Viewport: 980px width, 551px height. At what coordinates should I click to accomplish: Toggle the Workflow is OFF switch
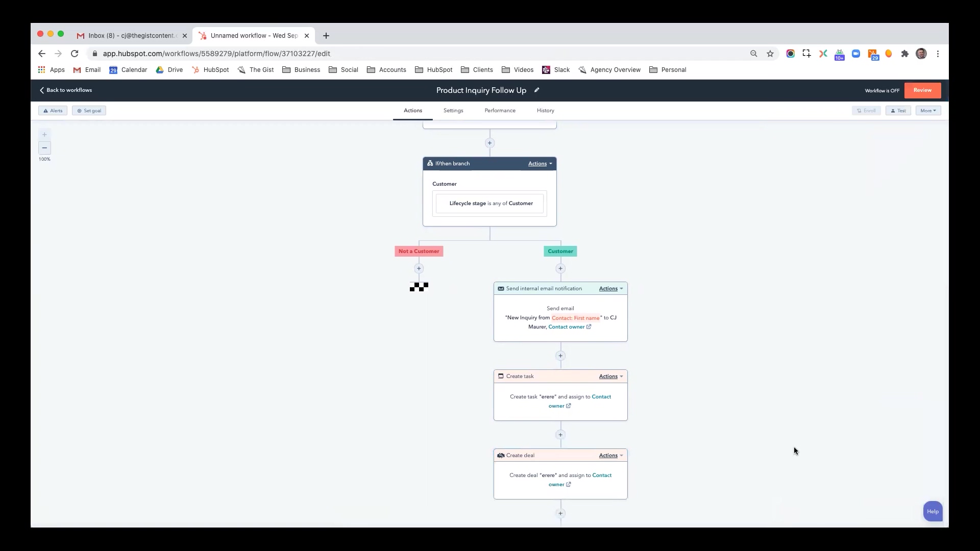pos(881,89)
